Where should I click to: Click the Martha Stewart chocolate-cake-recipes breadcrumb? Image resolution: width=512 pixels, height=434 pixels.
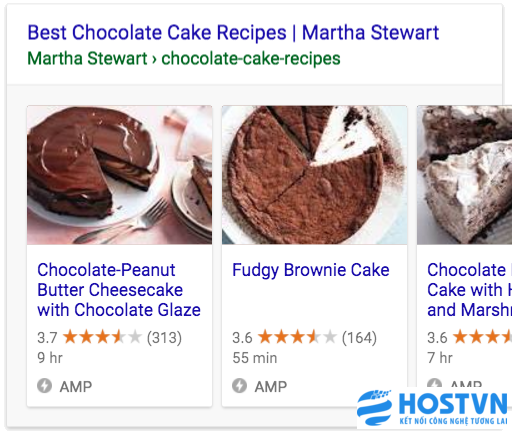(x=184, y=59)
